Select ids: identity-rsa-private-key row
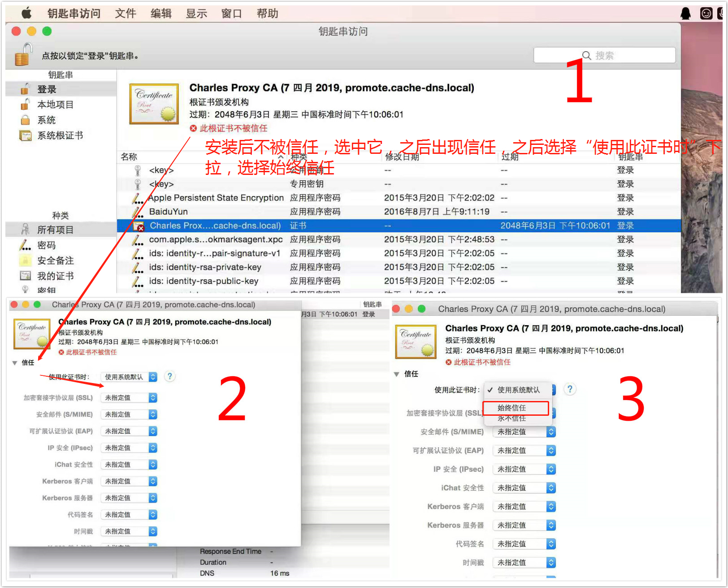This screenshot has height=588, width=728. (x=399, y=267)
